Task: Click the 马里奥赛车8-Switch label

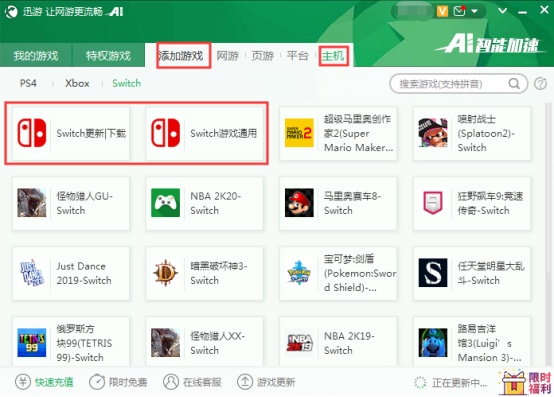Action: [x=352, y=203]
